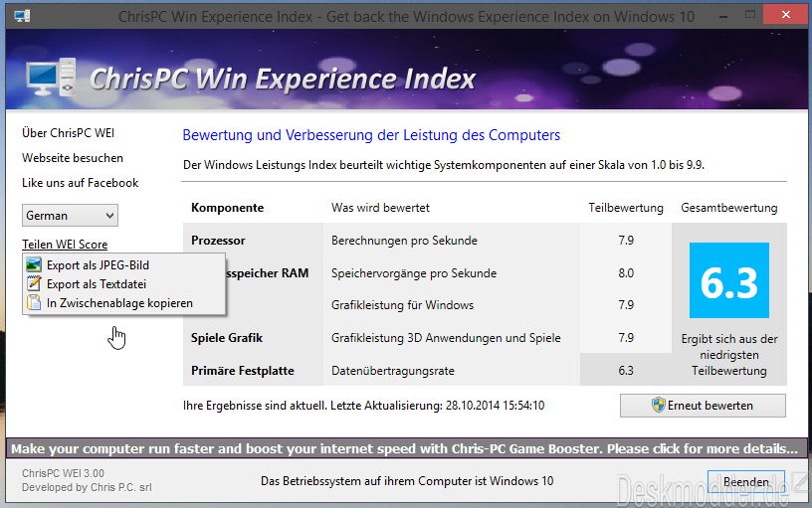Click the clipboard icon beside Zwischenablage kopieren

pyautogui.click(x=34, y=302)
